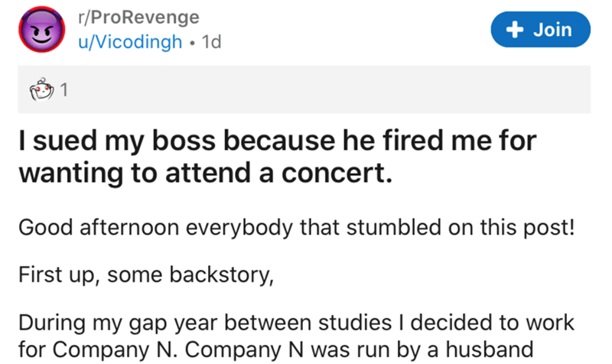Click the 'stumbled on this post!' text

point(461,227)
